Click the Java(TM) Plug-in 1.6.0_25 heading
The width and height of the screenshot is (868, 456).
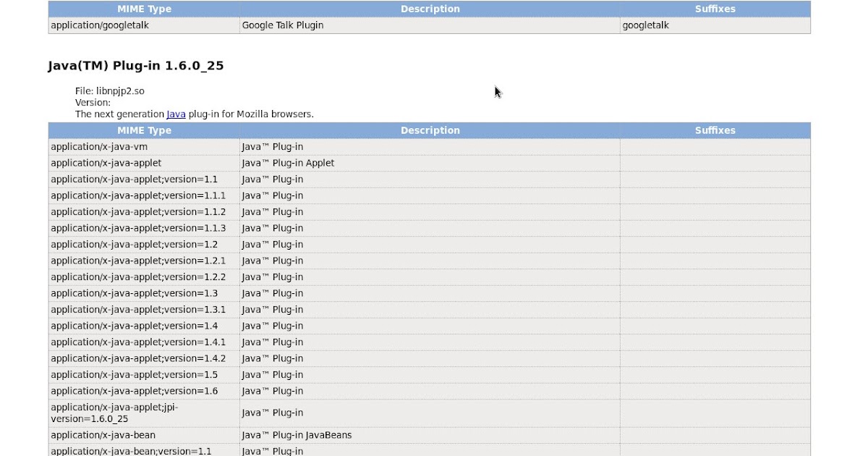(x=136, y=66)
